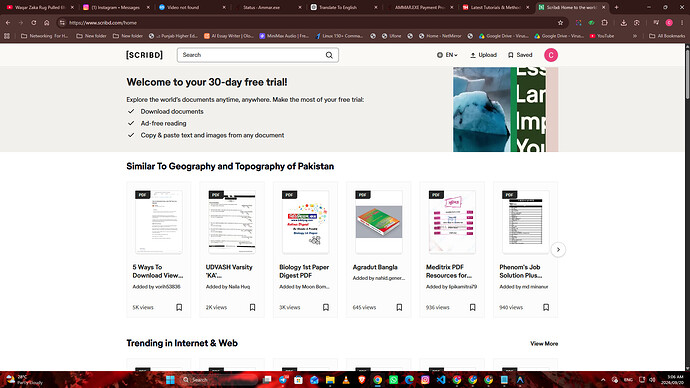Open Meditrix PDF Resources thumbnail
The width and height of the screenshot is (690, 388).
452,222
